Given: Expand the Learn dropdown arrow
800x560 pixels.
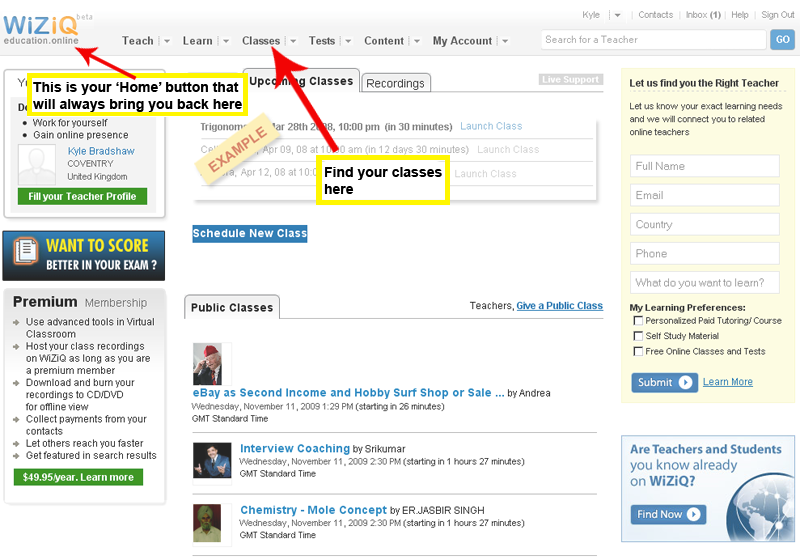Looking at the screenshot, I should click(226, 41).
